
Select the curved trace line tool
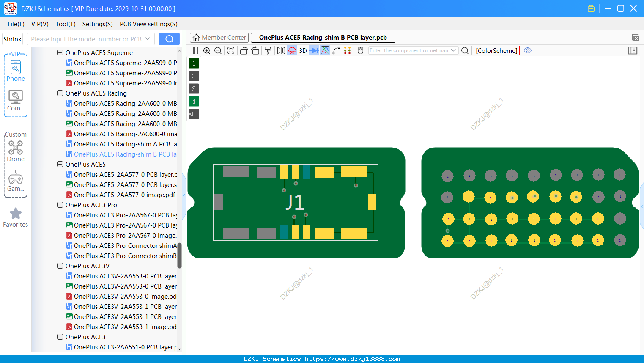coord(337,50)
